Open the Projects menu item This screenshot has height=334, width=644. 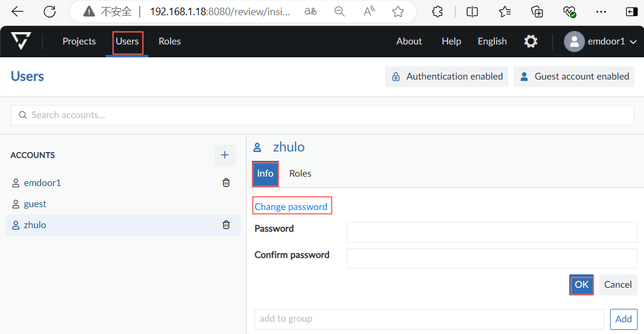click(79, 42)
